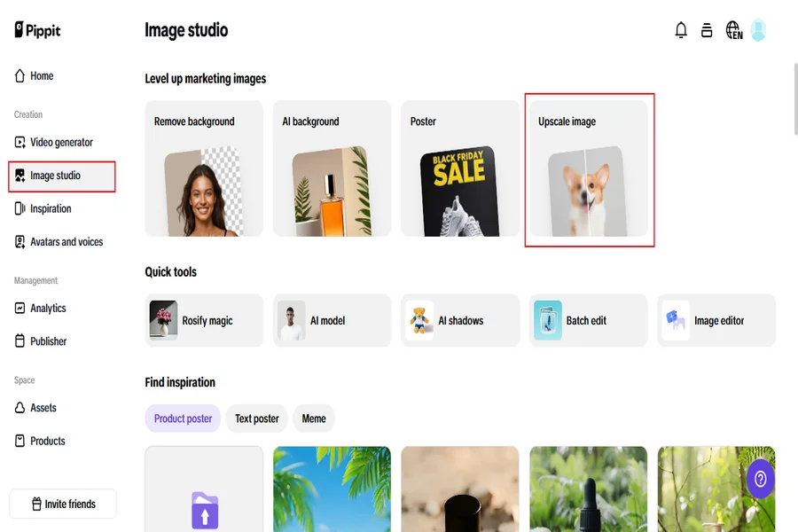798x532 pixels.
Task: Open the tropical palm leaves poster thumbnail
Action: (332, 489)
